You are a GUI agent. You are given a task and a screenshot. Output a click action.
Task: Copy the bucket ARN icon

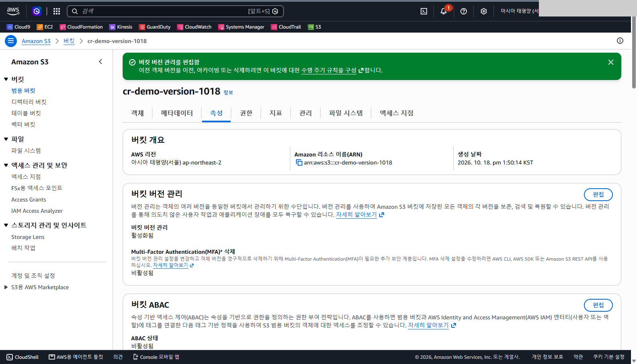tap(299, 162)
